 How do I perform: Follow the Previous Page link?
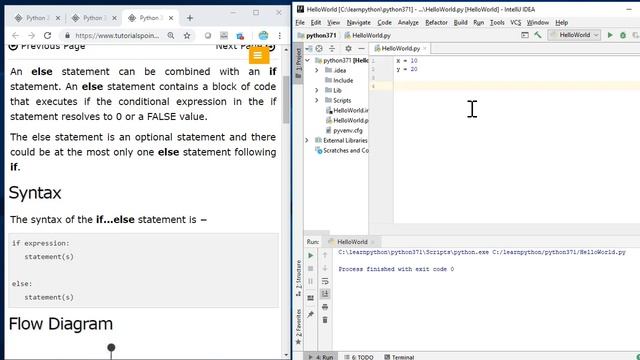(x=47, y=46)
